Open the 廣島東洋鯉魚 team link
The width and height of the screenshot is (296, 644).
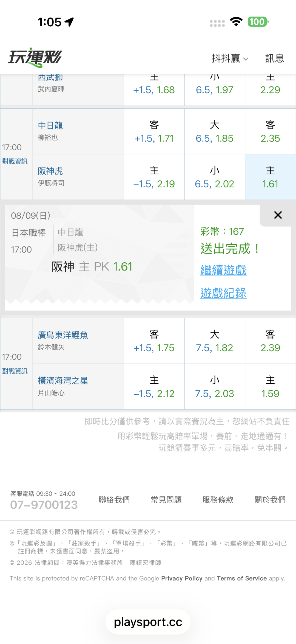[63, 335]
